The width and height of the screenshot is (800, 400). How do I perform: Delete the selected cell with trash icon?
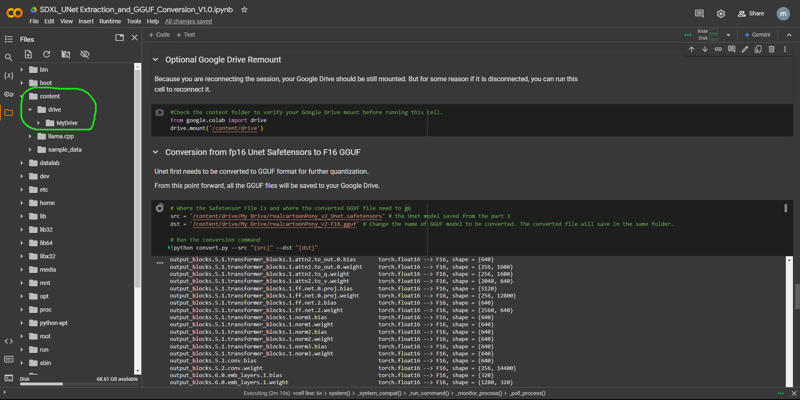[771, 49]
